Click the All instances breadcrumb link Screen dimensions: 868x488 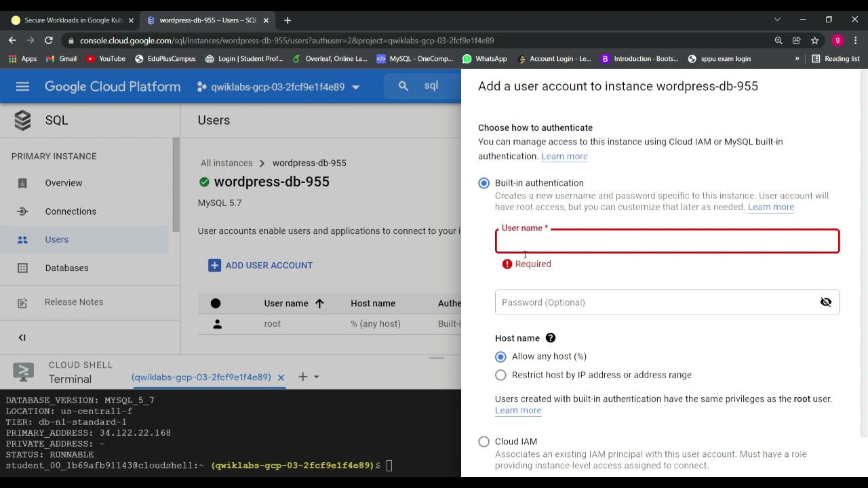pyautogui.click(x=226, y=163)
